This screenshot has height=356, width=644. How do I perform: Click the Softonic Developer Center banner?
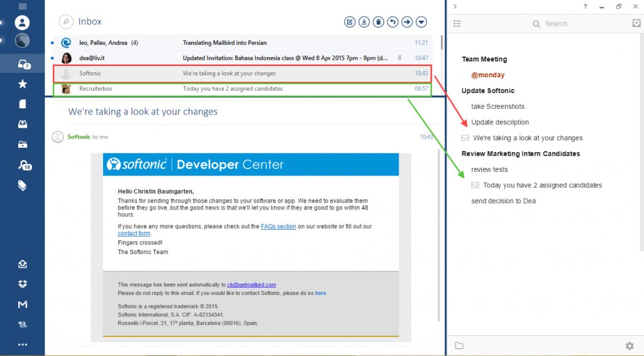[x=250, y=164]
